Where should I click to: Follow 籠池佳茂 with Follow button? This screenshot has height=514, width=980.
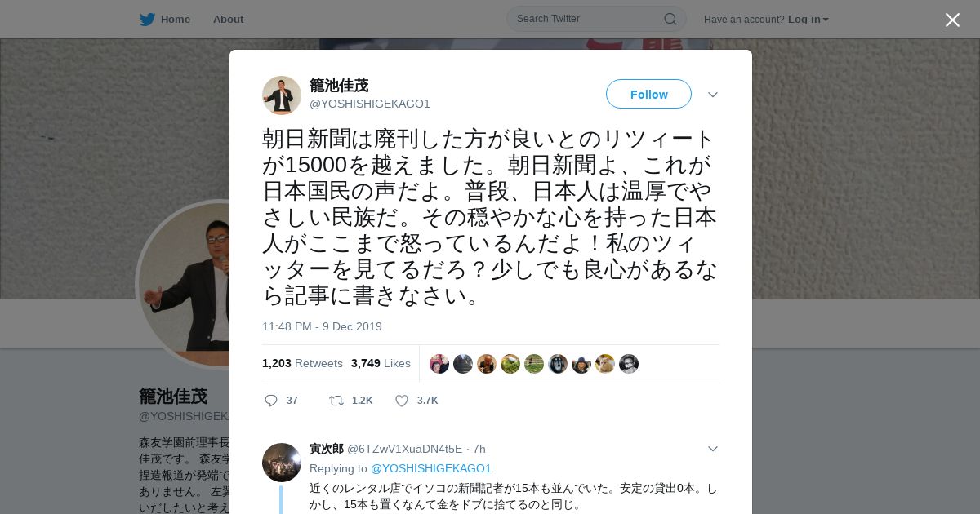tap(648, 94)
